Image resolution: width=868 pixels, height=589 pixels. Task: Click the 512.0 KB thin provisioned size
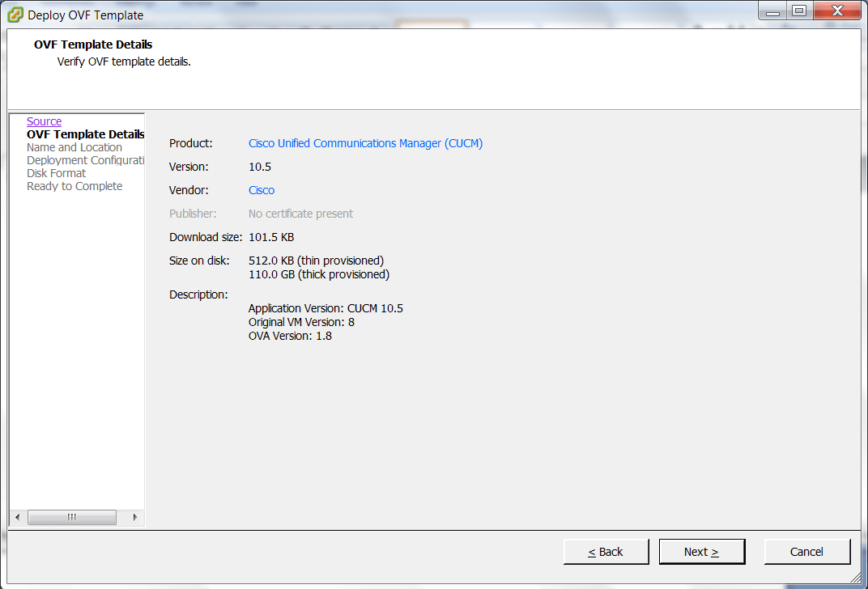(x=316, y=261)
